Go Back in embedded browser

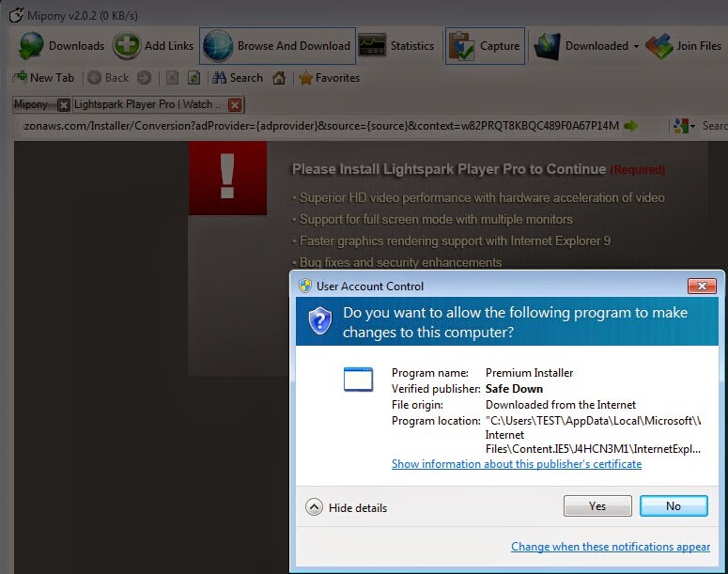click(x=108, y=78)
